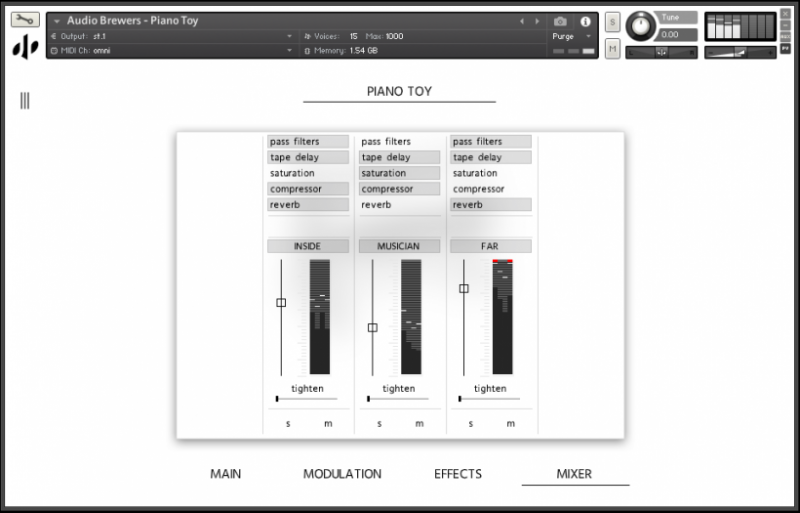Enable saturation on FAR channel
800x513 pixels.
tap(490, 173)
